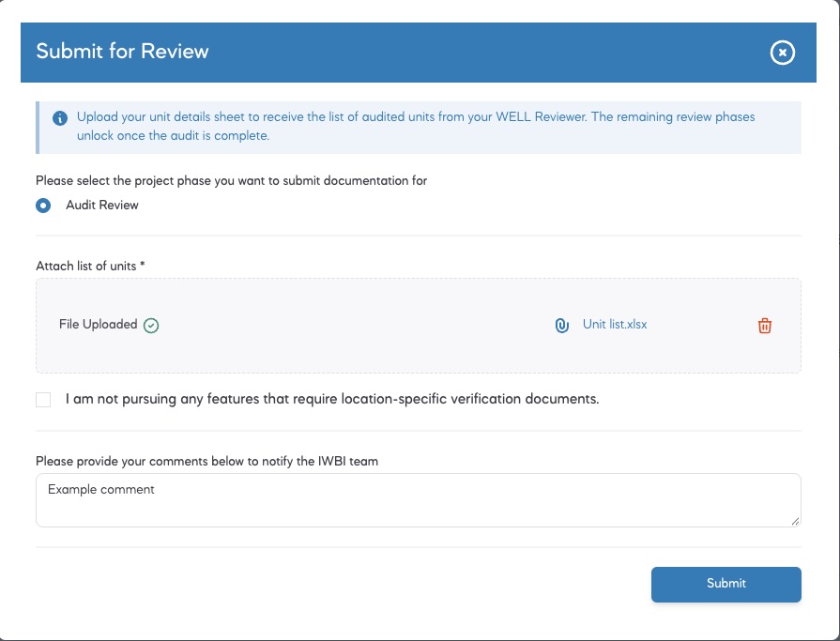Close the Submit for Review dialog

pyautogui.click(x=782, y=53)
